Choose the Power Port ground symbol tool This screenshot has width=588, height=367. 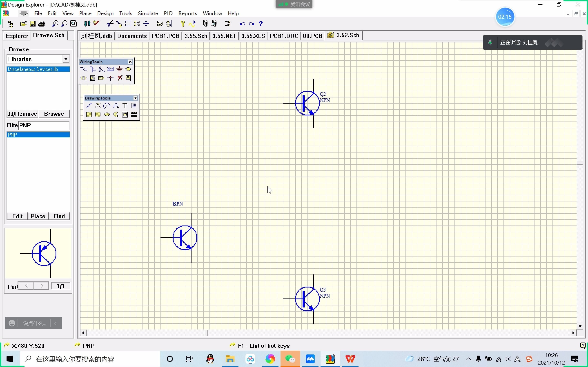tap(120, 69)
